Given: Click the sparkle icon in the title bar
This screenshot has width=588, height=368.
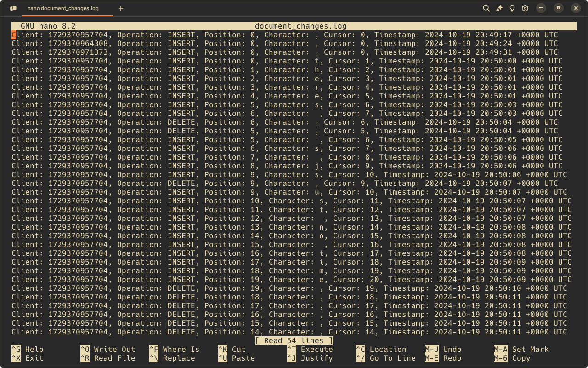Looking at the screenshot, I should point(499,8).
